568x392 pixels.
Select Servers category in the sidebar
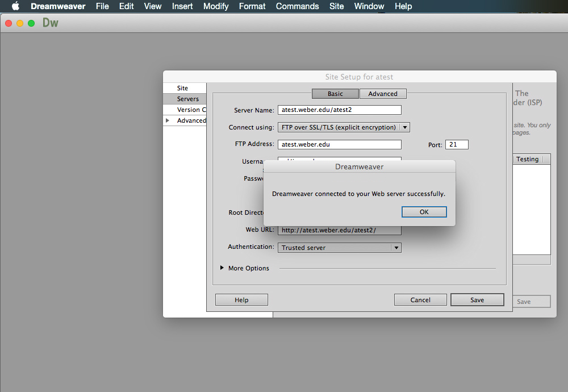[x=187, y=99]
